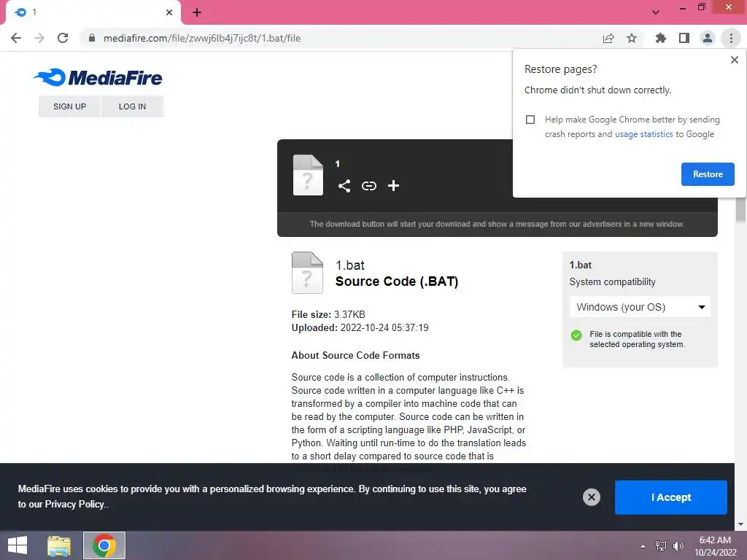Open Chrome side panel icon
The width and height of the screenshot is (747, 560).
tap(684, 38)
